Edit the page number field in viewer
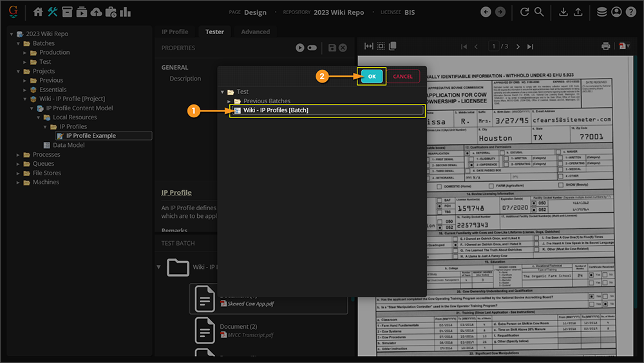644x363 pixels. pos(494,46)
